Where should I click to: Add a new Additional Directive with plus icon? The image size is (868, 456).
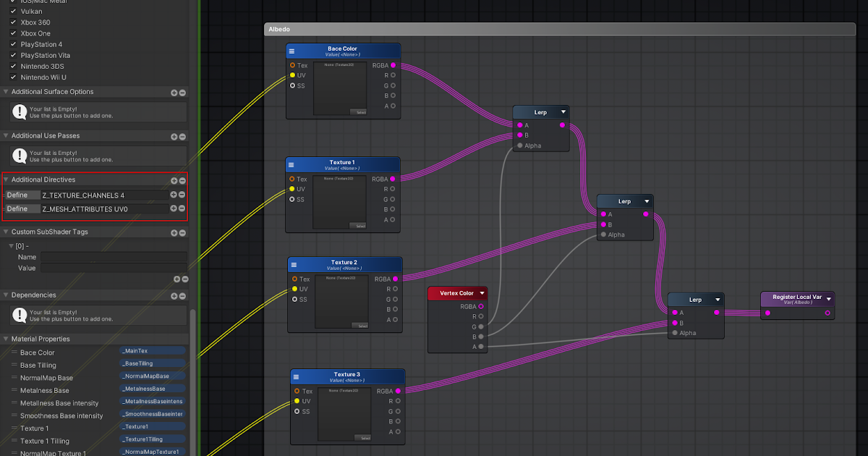[x=174, y=180]
